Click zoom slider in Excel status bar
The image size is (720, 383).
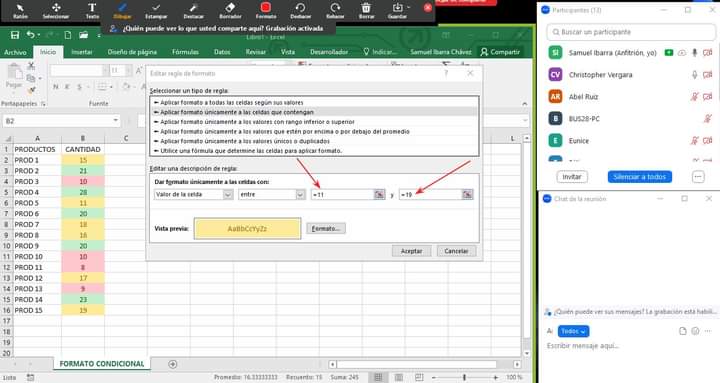464,377
